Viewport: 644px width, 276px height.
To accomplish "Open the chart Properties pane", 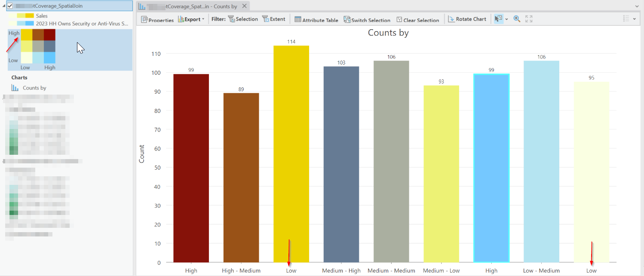I will click(x=157, y=19).
